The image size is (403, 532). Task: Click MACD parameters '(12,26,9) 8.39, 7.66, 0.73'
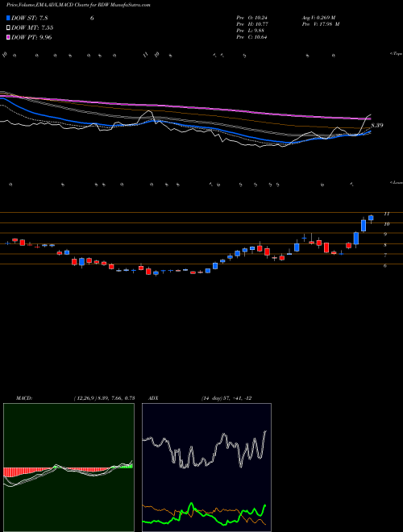click(x=104, y=398)
